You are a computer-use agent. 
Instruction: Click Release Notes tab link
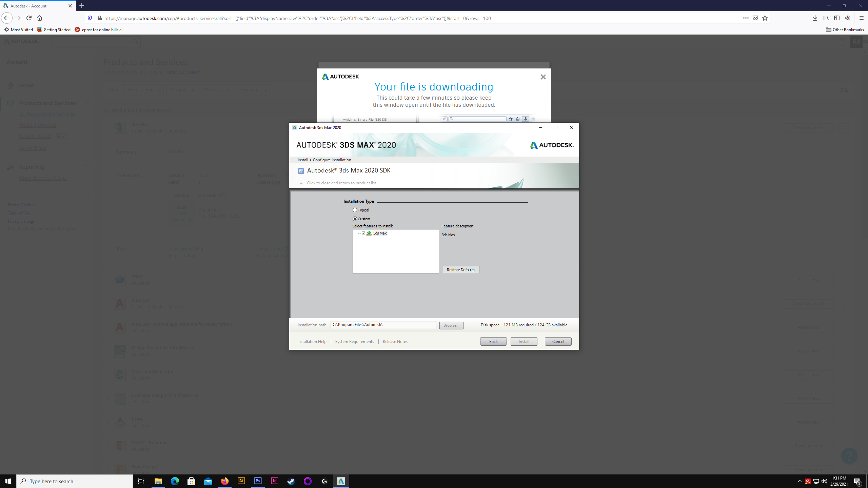coord(395,341)
